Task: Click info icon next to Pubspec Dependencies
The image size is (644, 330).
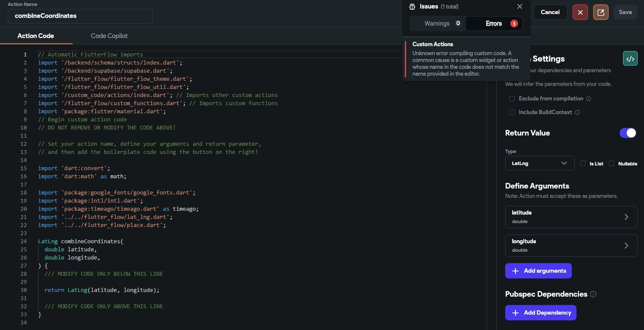Action: (x=593, y=294)
